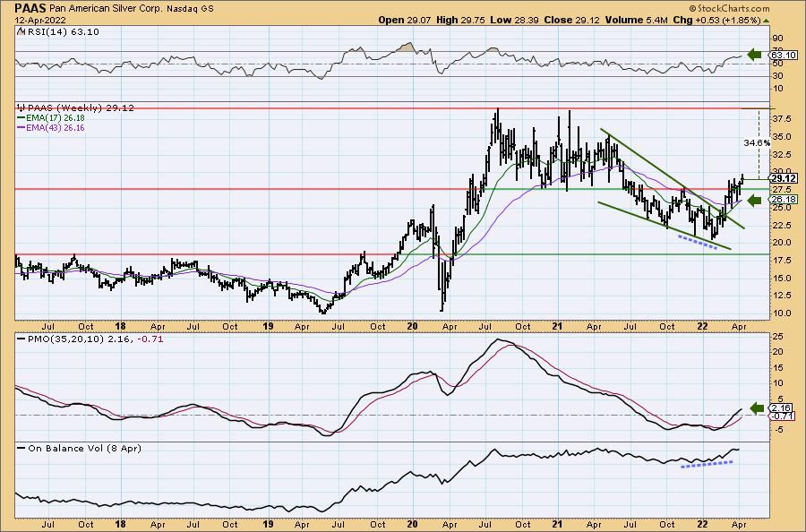The height and width of the screenshot is (532, 806).
Task: Click the RSI axis label 90
Action: pyautogui.click(x=777, y=39)
